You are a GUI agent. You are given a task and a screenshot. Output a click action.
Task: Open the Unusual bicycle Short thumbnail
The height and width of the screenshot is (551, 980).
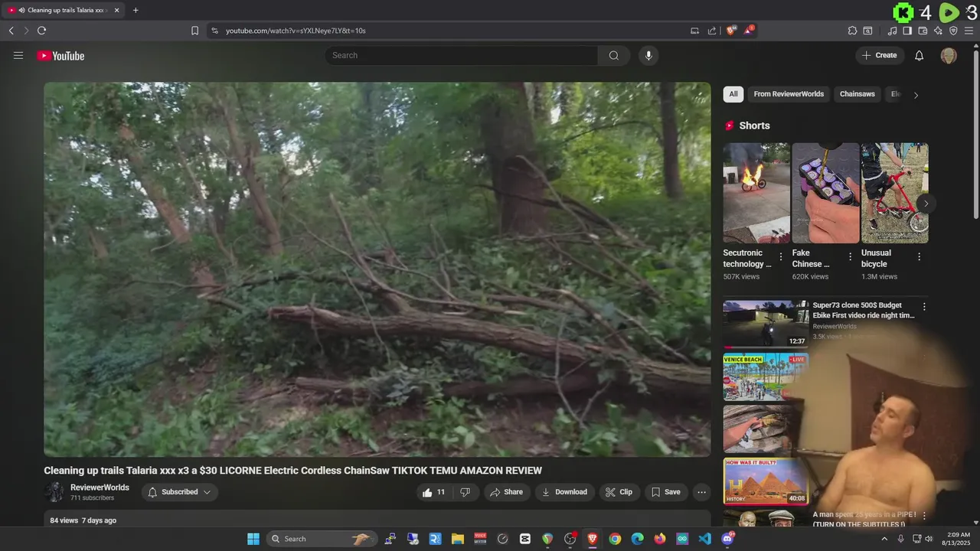pyautogui.click(x=894, y=193)
